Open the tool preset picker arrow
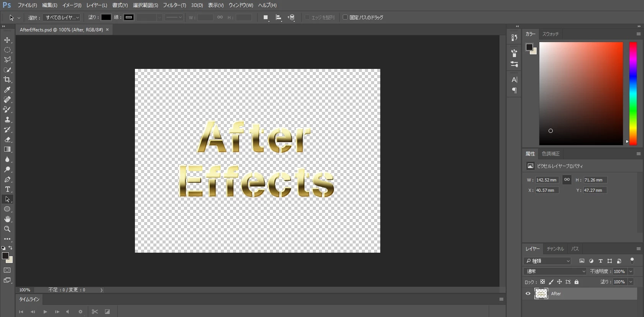Image resolution: width=644 pixels, height=317 pixels. (x=19, y=18)
